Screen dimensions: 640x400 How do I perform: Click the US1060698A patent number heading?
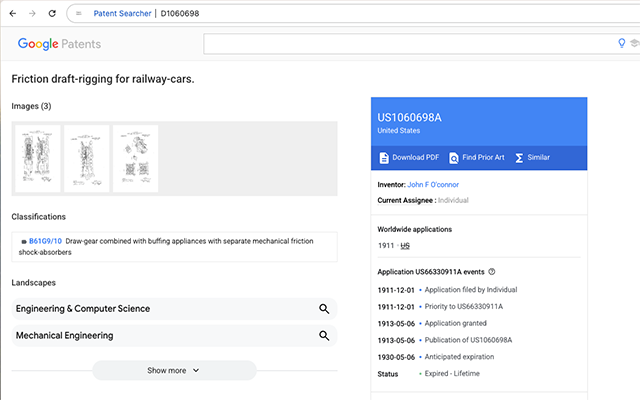(409, 118)
